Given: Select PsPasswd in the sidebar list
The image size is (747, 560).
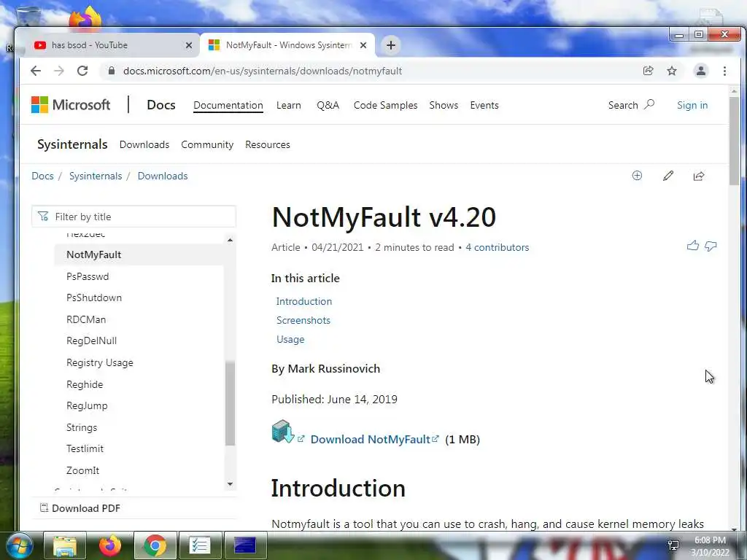Looking at the screenshot, I should [88, 276].
